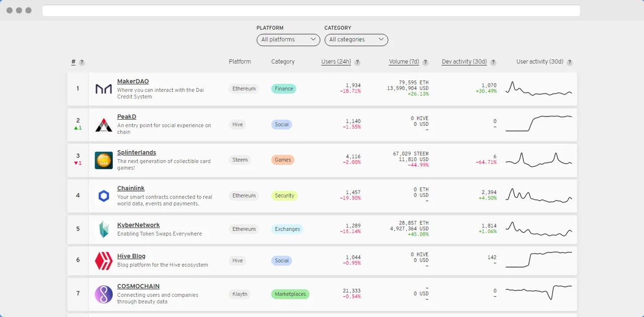Click the Games category tag
This screenshot has width=644, height=317.
(283, 160)
